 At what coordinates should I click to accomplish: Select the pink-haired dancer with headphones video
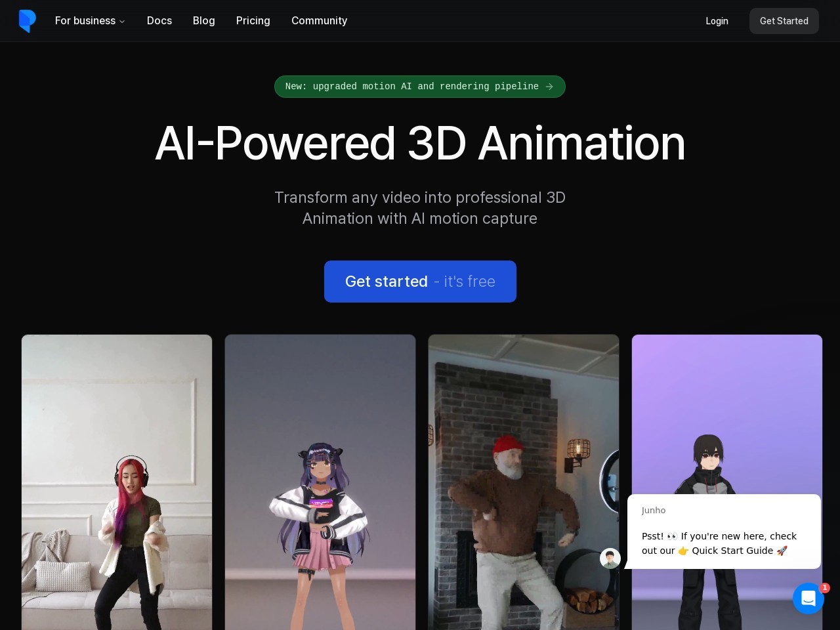click(117, 482)
